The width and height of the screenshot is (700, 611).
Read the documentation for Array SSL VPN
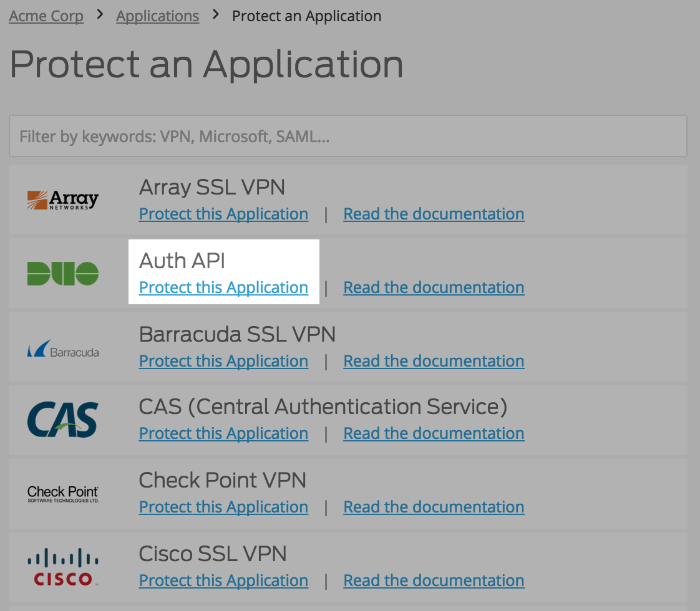434,214
